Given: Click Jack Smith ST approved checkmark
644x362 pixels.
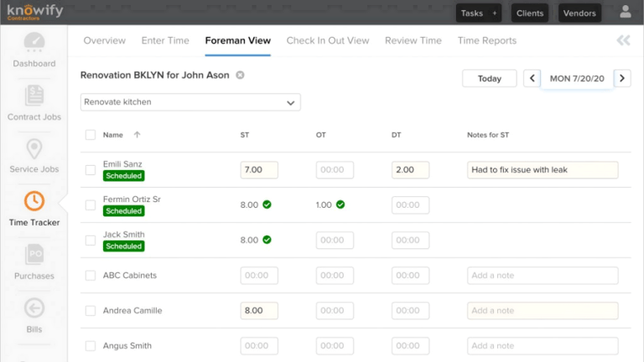Looking at the screenshot, I should (x=267, y=240).
